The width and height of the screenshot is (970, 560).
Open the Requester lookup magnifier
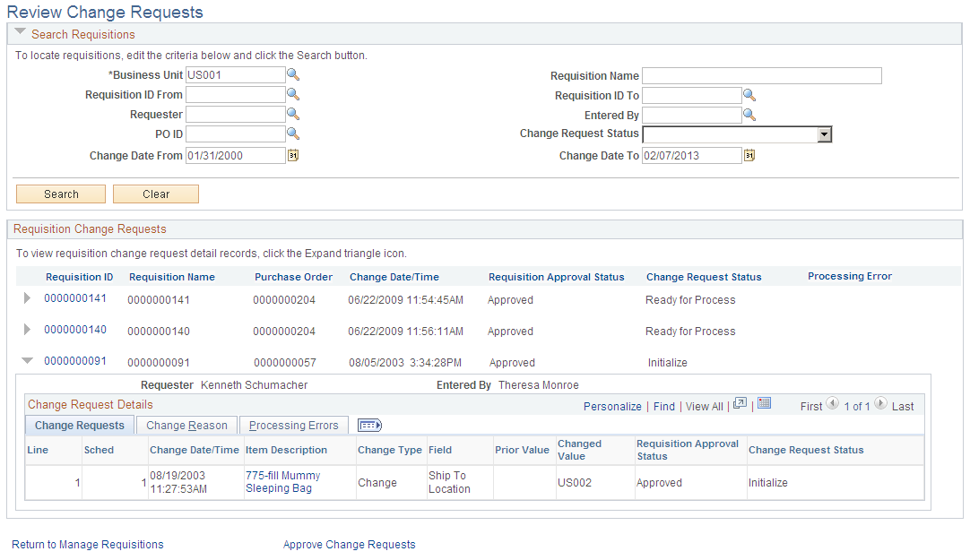[293, 114]
